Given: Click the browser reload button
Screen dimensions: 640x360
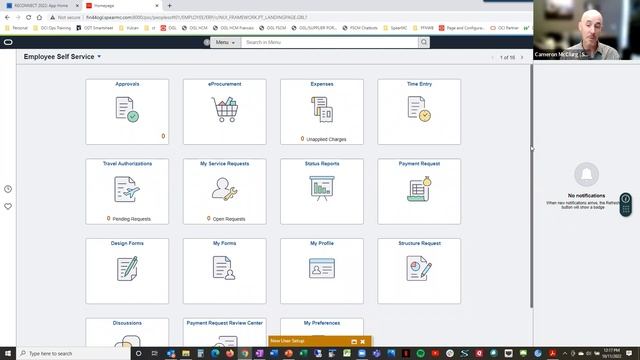Looking at the screenshot, I should 28,17.
